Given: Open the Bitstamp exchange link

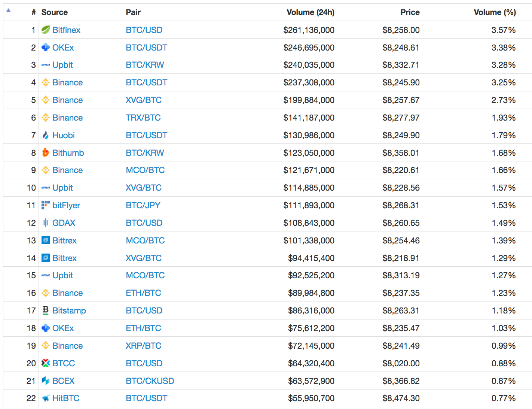Looking at the screenshot, I should tap(69, 310).
